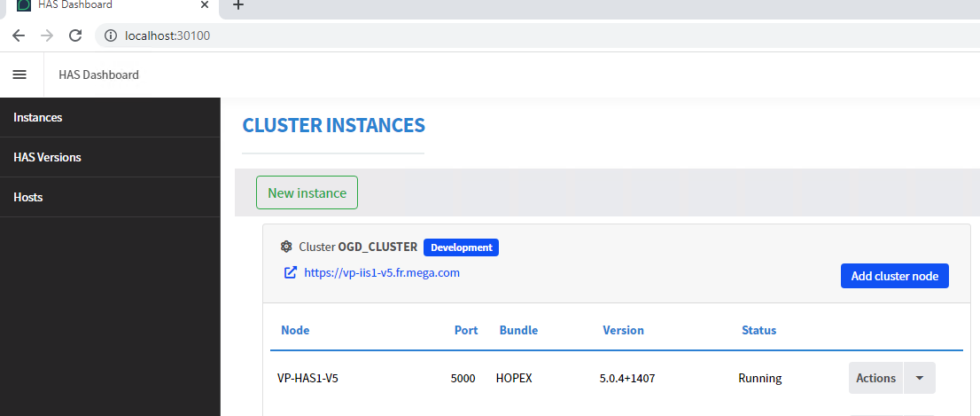Click the Add cluster node button
980x416 pixels.
coord(894,276)
